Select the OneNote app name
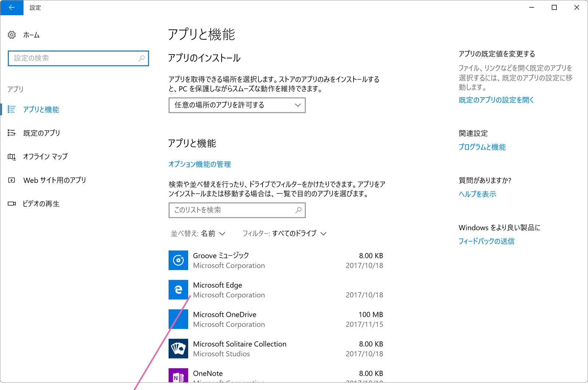The height and width of the screenshot is (390, 588). [x=208, y=373]
